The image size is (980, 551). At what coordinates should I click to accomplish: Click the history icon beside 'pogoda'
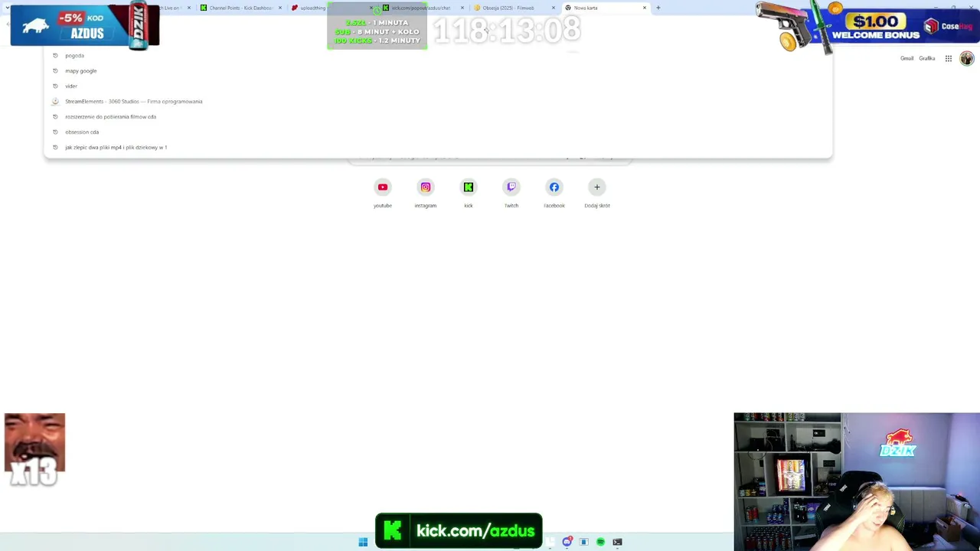pos(55,55)
